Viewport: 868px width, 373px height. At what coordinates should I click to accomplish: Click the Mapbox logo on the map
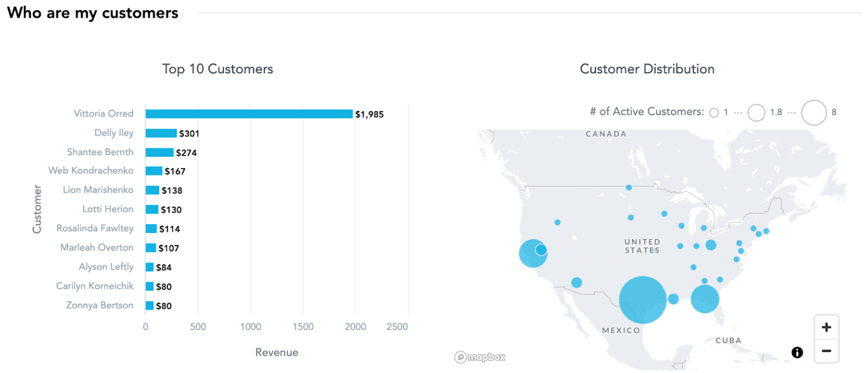480,357
